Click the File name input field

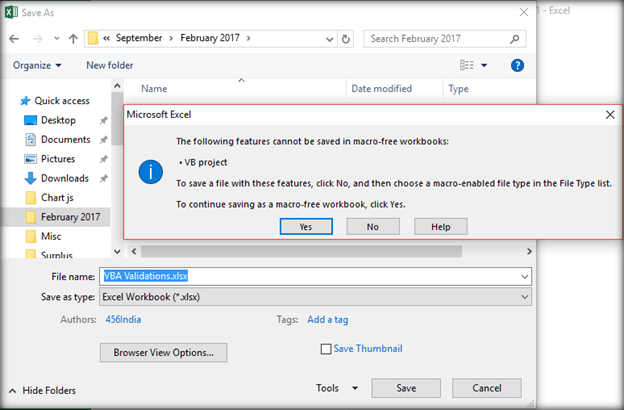coord(308,276)
